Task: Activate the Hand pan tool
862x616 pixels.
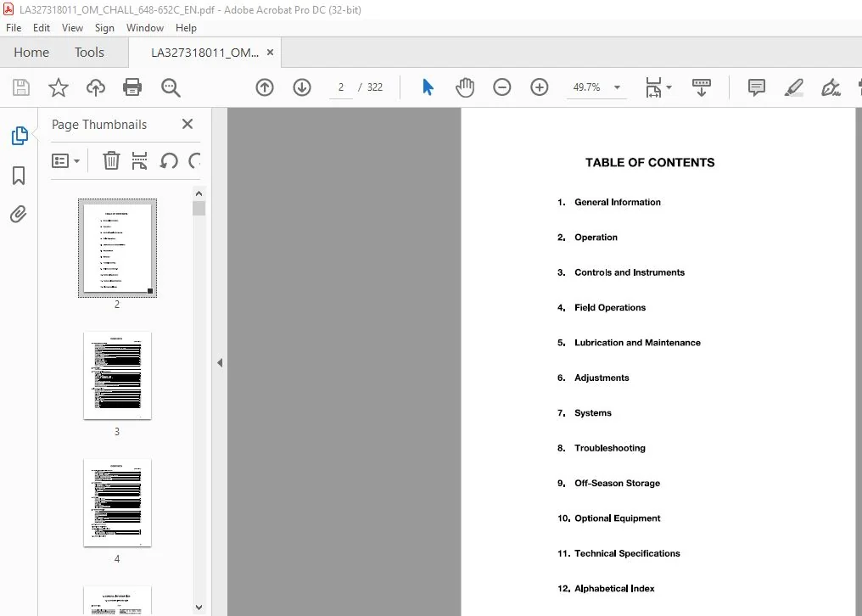Action: pos(465,87)
